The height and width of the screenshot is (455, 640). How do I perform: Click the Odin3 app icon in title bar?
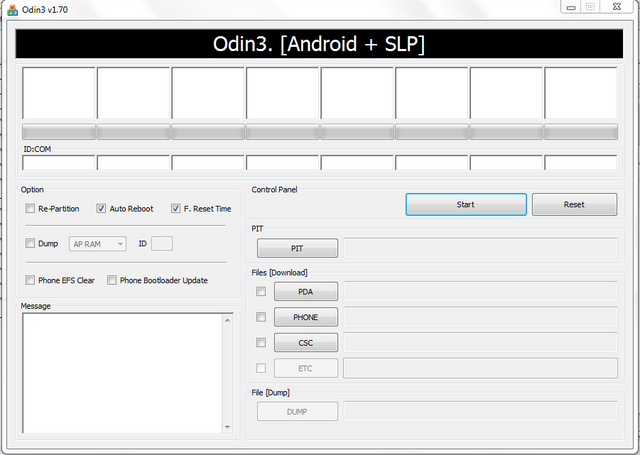click(12, 9)
